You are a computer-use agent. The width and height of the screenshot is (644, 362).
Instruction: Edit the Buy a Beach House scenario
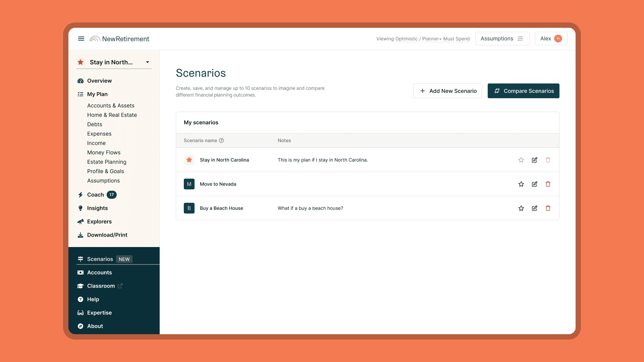[534, 208]
